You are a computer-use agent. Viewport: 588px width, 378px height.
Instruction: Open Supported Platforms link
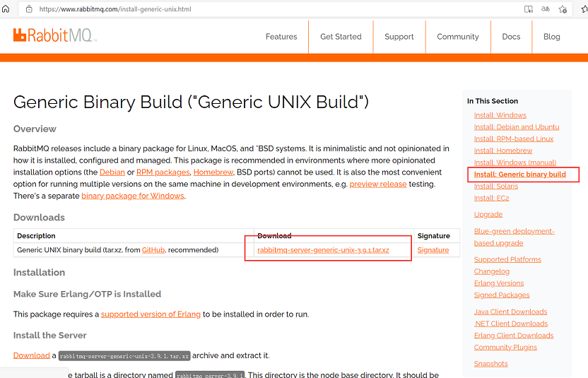507,259
